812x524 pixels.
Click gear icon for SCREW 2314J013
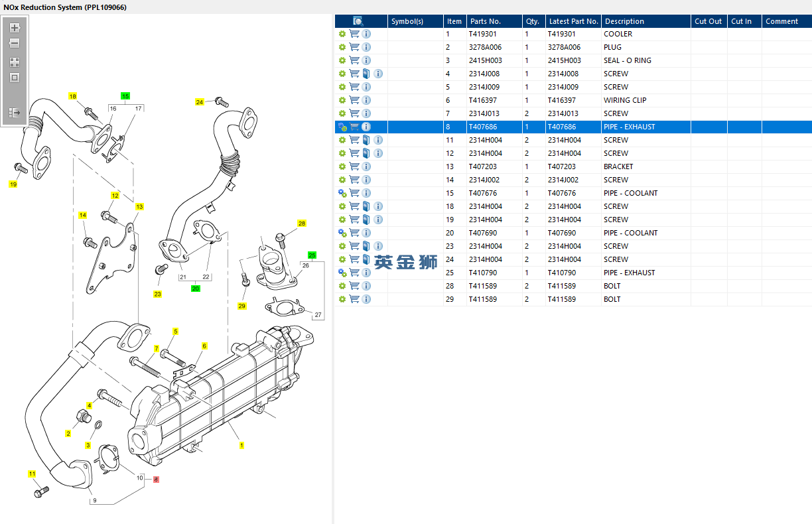(342, 113)
